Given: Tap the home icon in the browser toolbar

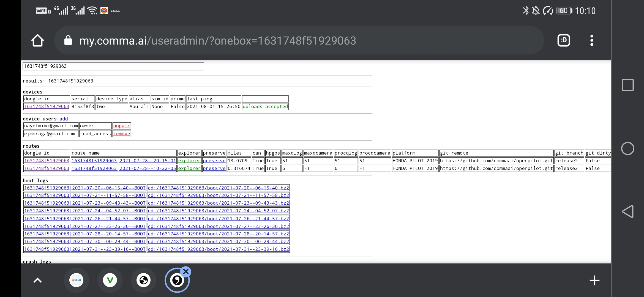Looking at the screenshot, I should click(x=38, y=40).
